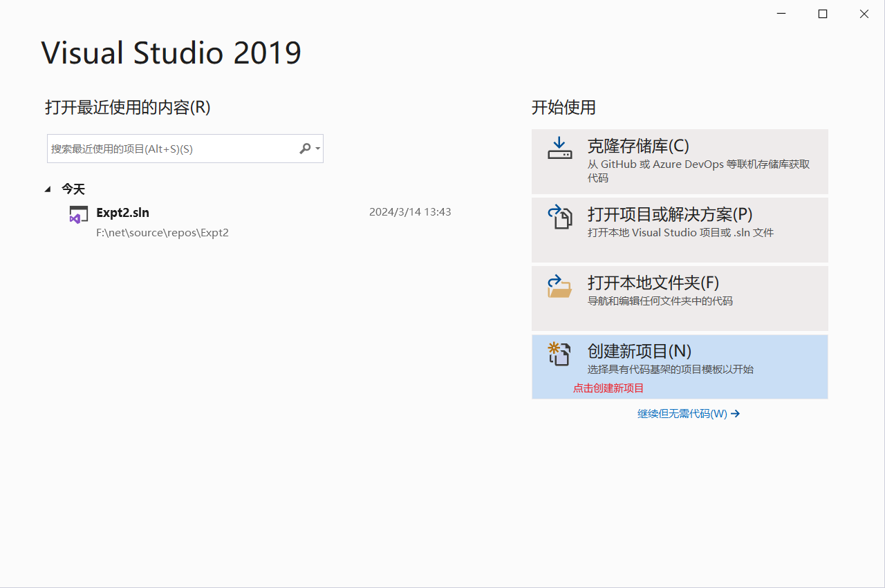Collapse the 今天 recent items group

tap(47, 188)
